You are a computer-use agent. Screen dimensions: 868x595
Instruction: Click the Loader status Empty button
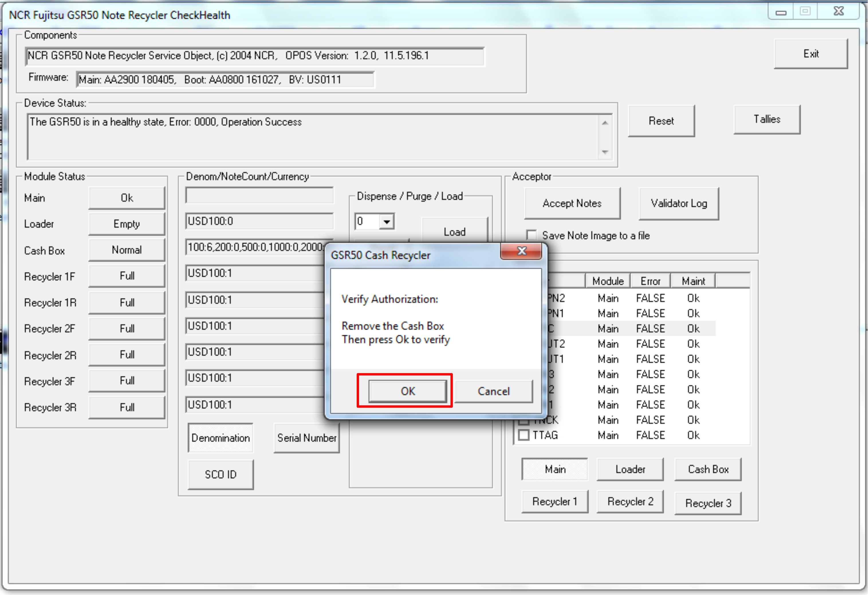[x=127, y=224]
